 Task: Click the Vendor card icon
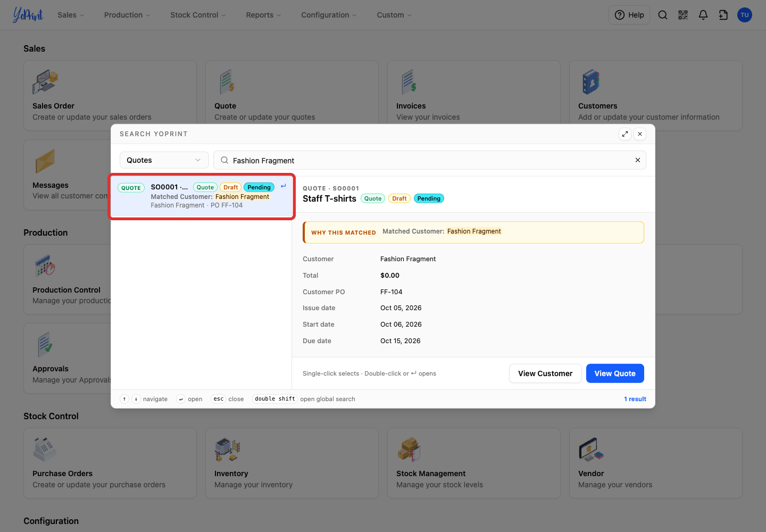pos(591,450)
